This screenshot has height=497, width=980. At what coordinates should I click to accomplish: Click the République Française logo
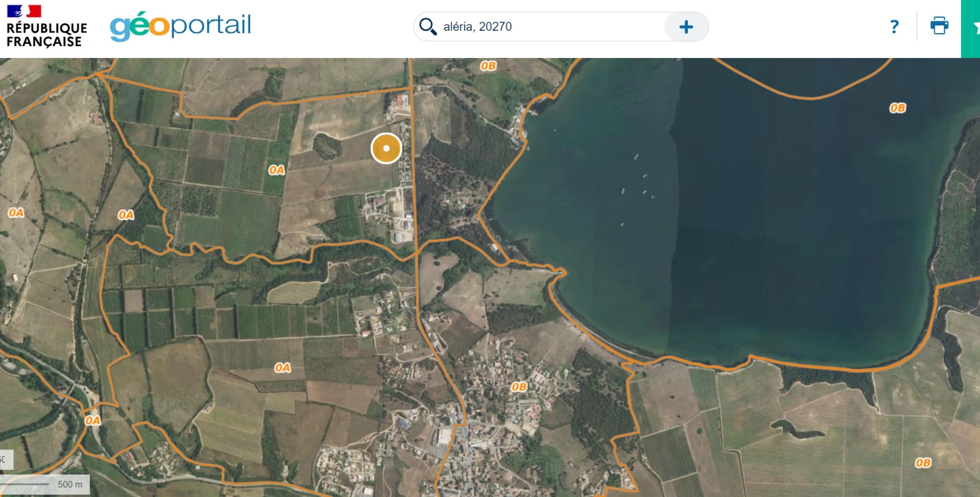click(x=46, y=26)
